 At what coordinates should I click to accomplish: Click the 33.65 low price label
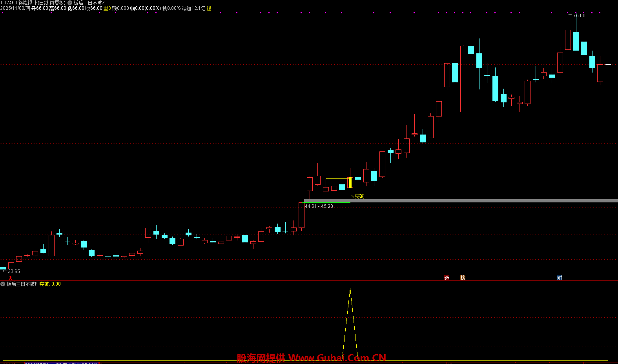(14, 271)
